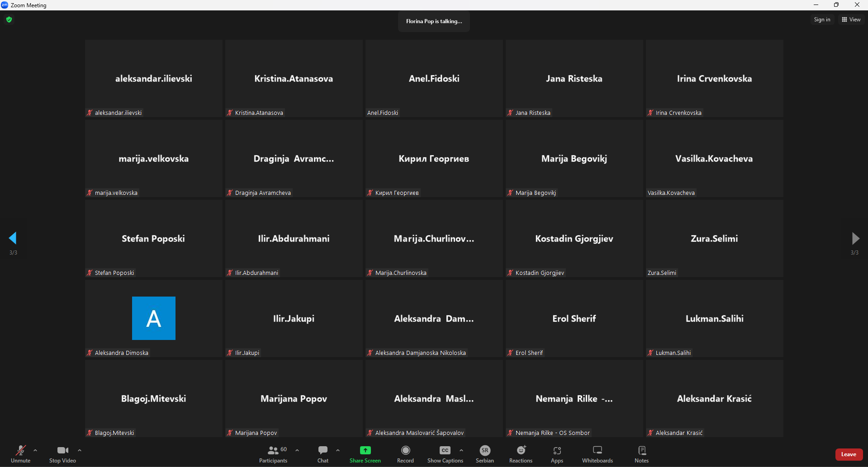The image size is (868, 467).
Task: Start recording the meeting
Action: 405,454
